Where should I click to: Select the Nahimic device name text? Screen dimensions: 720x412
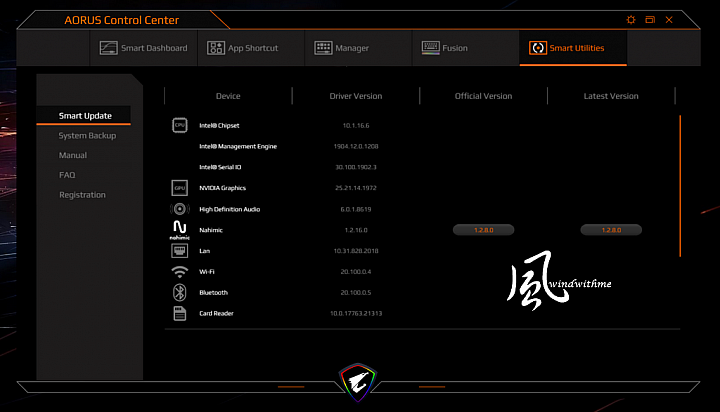[x=211, y=230]
